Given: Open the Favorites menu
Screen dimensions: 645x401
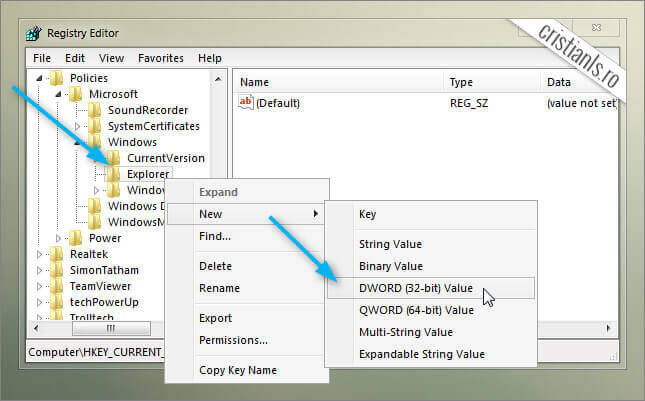Looking at the screenshot, I should (x=161, y=58).
